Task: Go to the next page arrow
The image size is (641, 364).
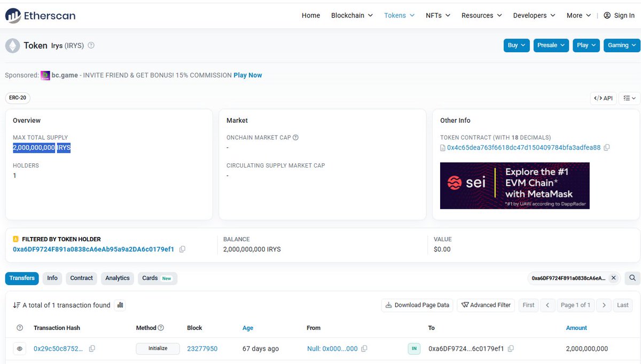Action: click(604, 305)
